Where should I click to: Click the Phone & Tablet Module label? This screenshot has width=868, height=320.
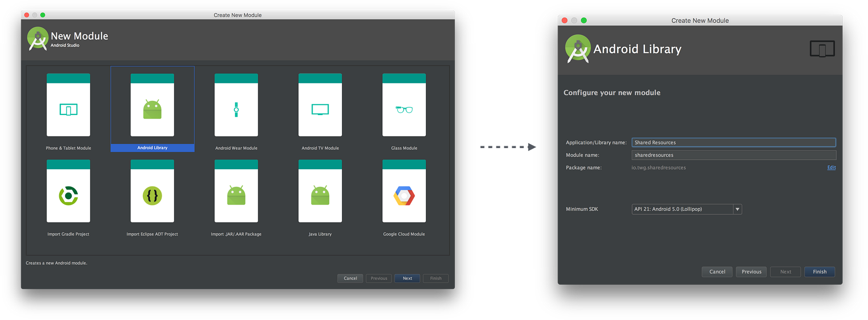coord(69,148)
